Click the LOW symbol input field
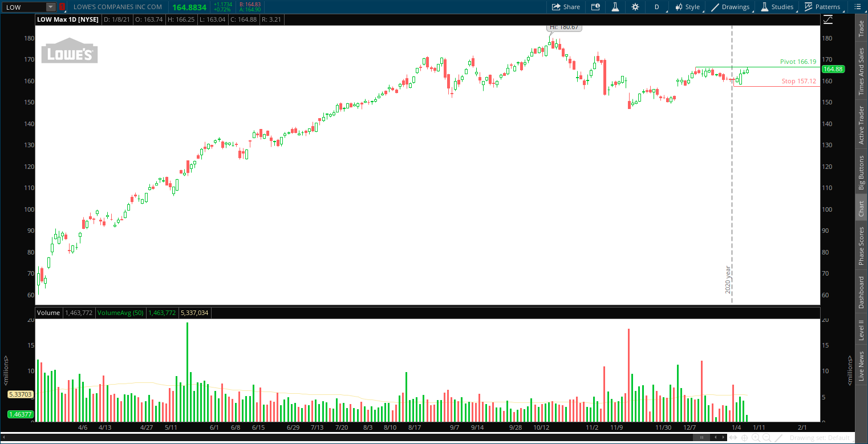The width and height of the screenshot is (868, 444). [24, 7]
